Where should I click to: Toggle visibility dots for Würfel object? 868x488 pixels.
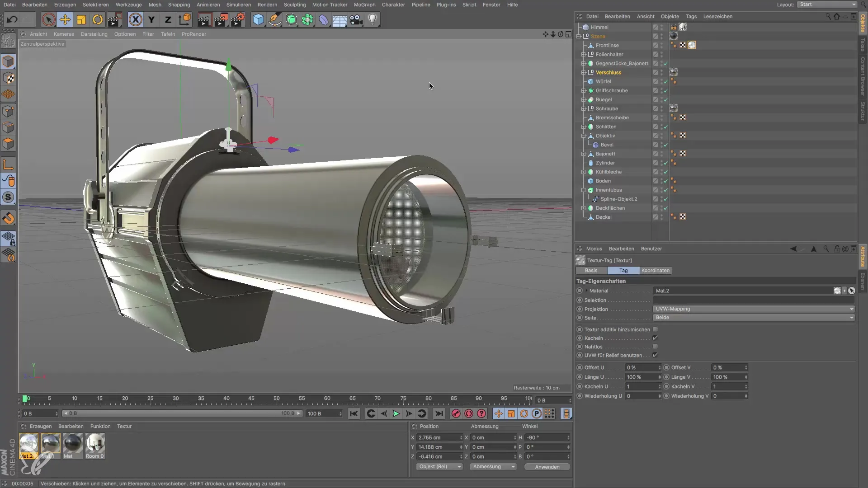pyautogui.click(x=661, y=81)
